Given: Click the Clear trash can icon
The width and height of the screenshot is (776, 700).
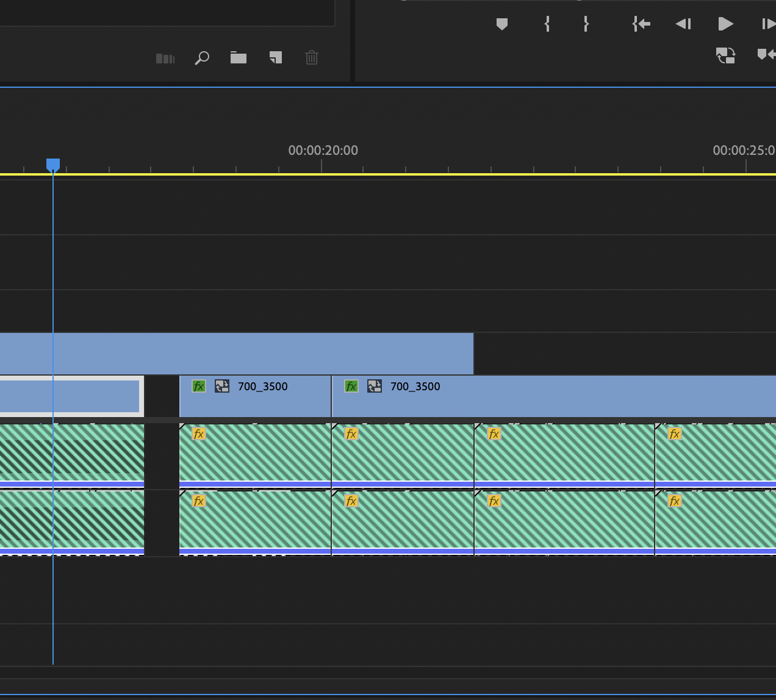Looking at the screenshot, I should (312, 58).
